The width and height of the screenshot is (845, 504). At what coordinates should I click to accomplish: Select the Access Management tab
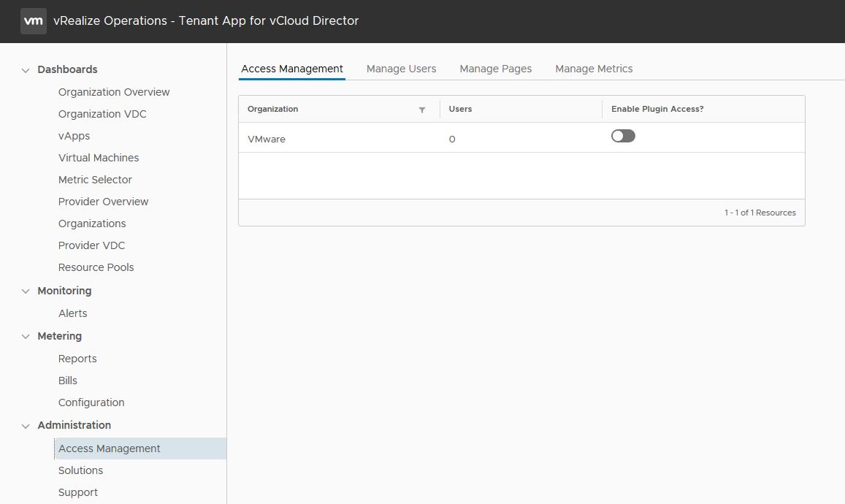[x=292, y=69]
